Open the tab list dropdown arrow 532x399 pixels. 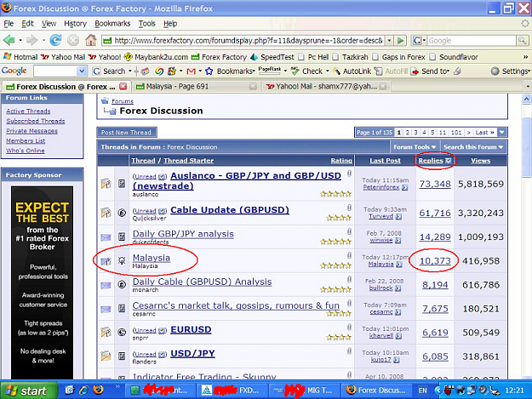[528, 87]
